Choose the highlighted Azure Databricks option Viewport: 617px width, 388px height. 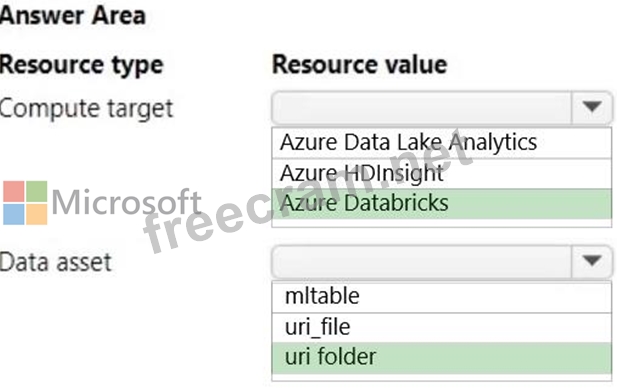pyautogui.click(x=442, y=203)
